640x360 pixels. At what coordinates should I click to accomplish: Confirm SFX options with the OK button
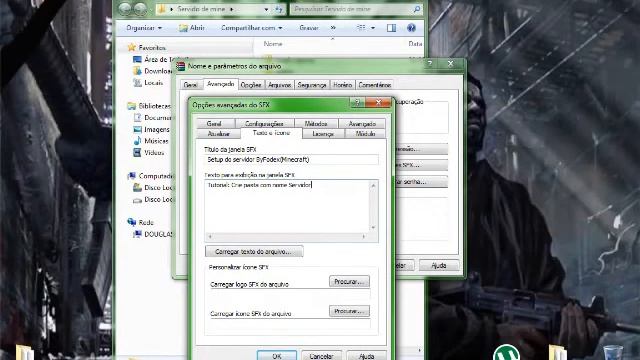(277, 356)
